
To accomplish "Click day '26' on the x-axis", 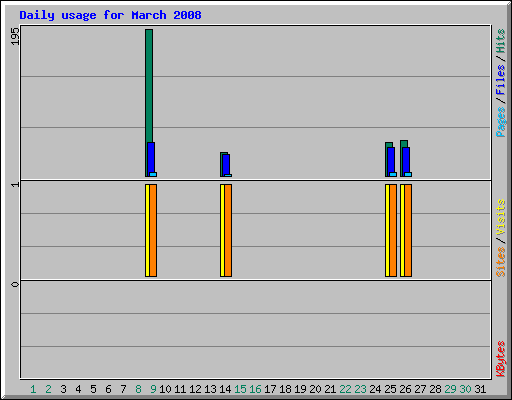I will coord(405,389).
